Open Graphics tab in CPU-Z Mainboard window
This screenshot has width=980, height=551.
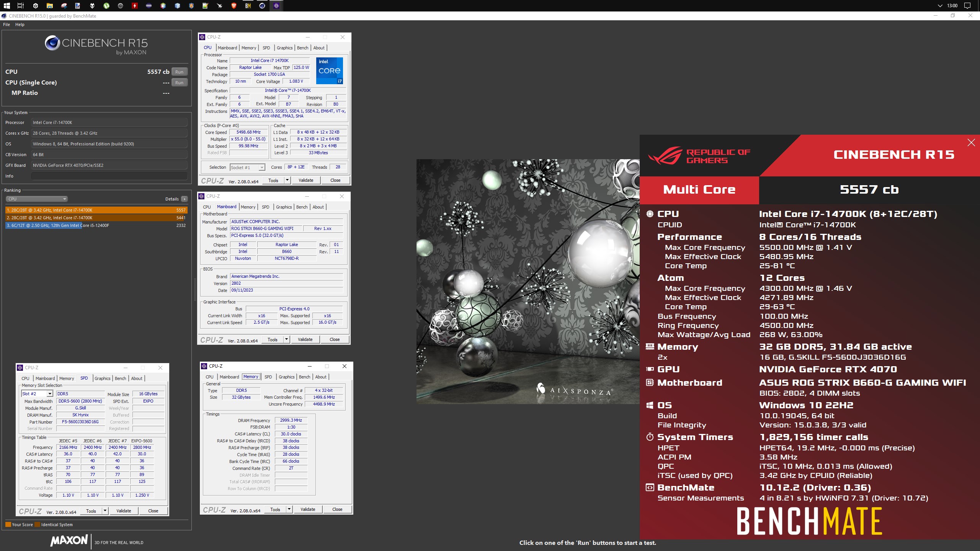284,207
